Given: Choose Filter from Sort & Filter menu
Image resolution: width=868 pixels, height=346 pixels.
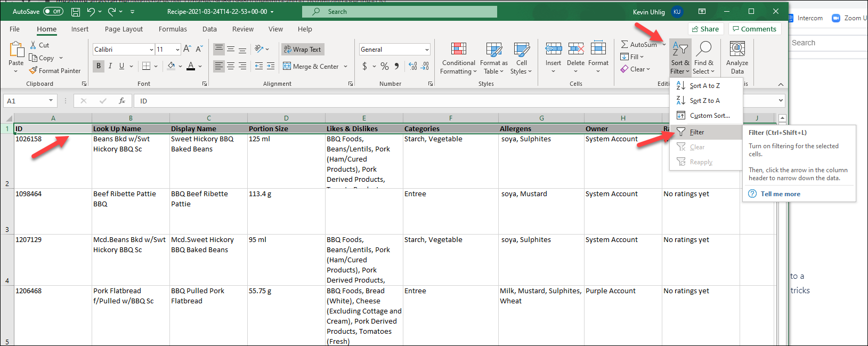Looking at the screenshot, I should (696, 132).
